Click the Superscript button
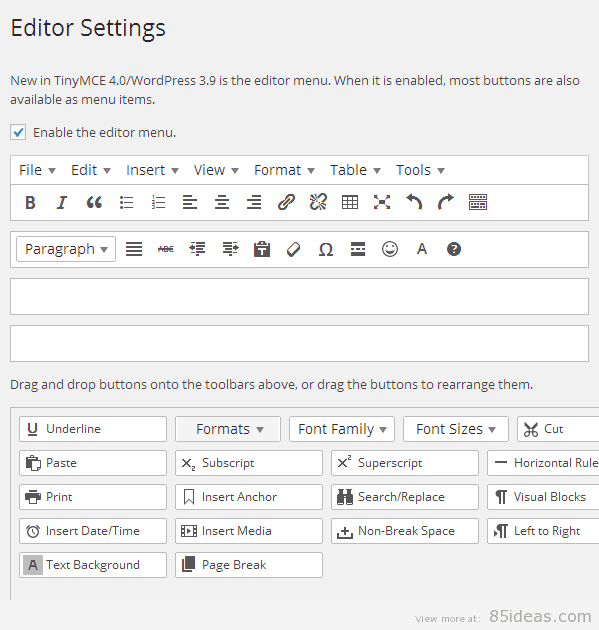 coord(405,463)
